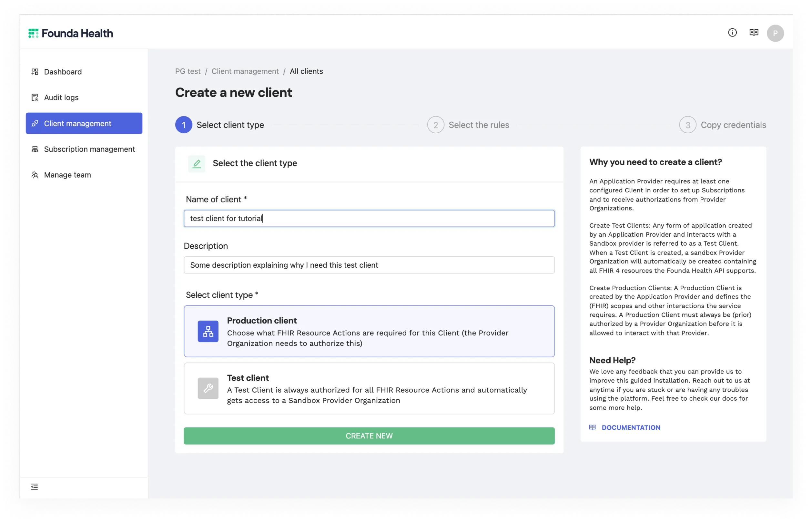Collapse the sidebar with the bottom menu icon
This screenshot has width=812, height=523.
click(34, 487)
